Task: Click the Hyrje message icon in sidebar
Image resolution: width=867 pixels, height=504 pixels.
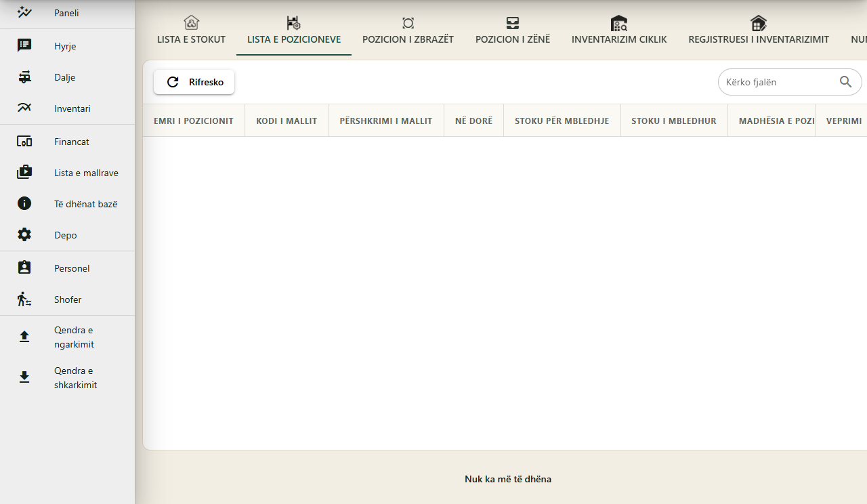Action: click(24, 45)
